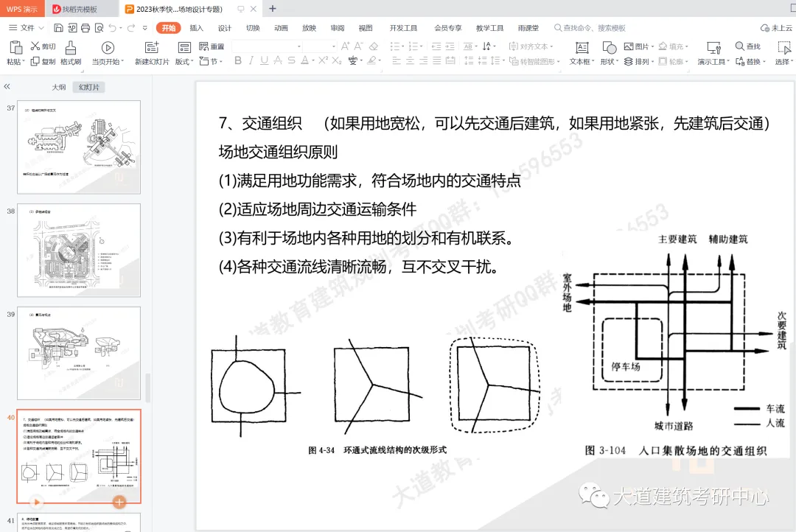Click the Text Box (文本框) icon
Image resolution: width=796 pixels, height=532 pixels.
click(582, 48)
